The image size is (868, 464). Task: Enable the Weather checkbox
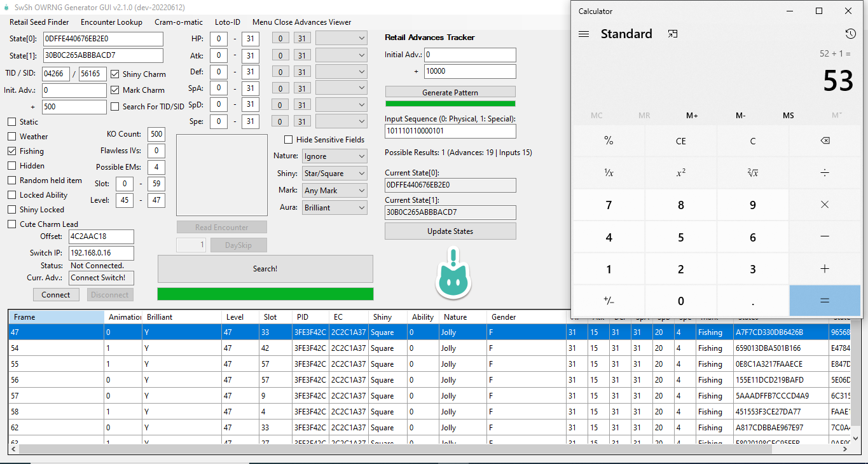click(12, 137)
